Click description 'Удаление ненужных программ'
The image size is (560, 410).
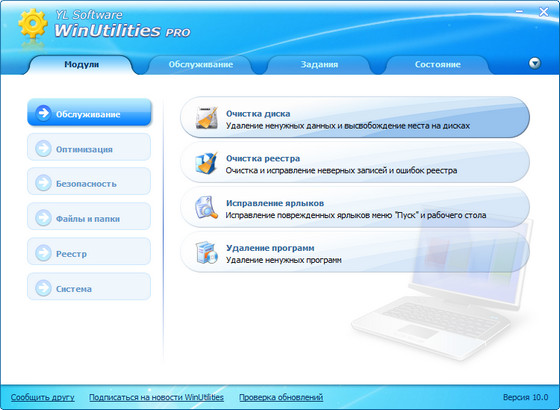pos(284,260)
